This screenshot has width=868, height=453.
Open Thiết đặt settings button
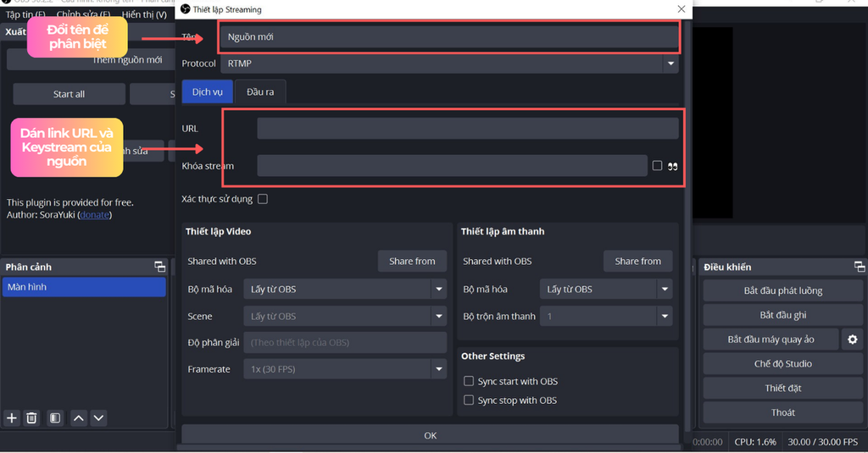point(782,389)
